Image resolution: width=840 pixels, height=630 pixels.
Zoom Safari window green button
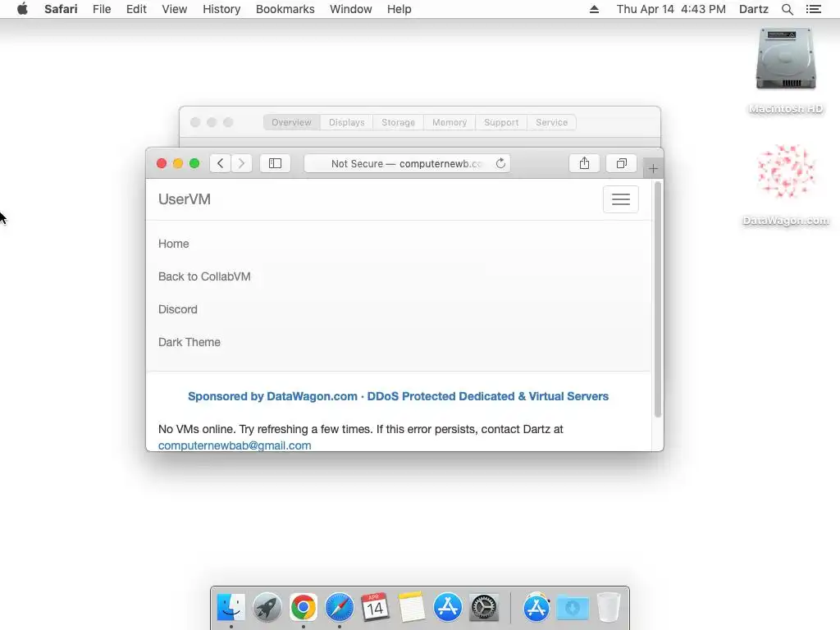pyautogui.click(x=194, y=163)
